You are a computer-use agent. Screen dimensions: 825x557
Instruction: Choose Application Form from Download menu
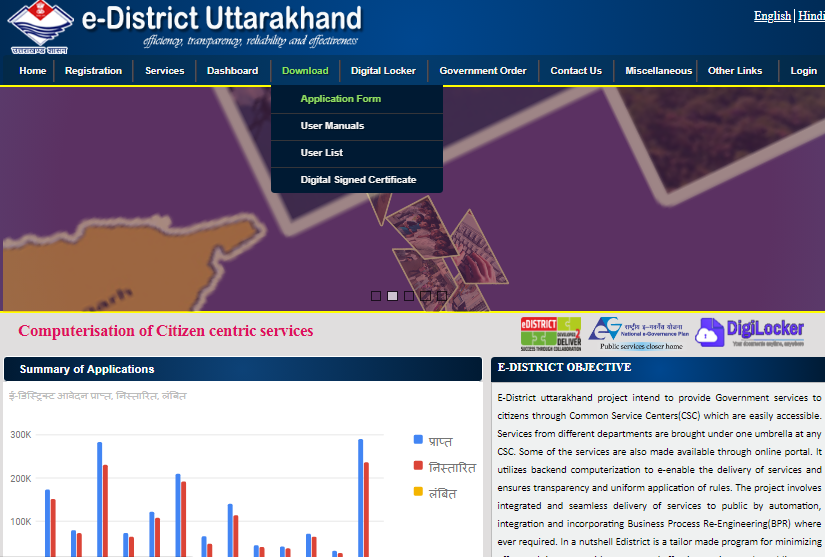(x=340, y=99)
